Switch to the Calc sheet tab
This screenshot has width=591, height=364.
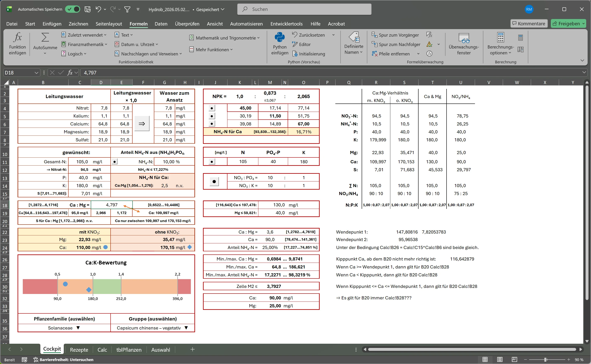102,350
